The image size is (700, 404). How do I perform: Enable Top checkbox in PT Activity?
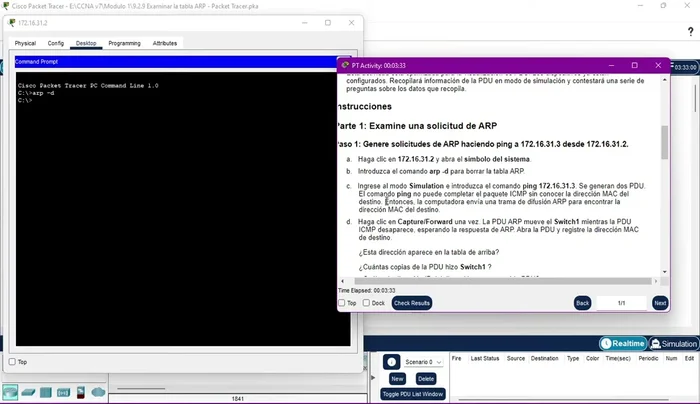(x=342, y=303)
